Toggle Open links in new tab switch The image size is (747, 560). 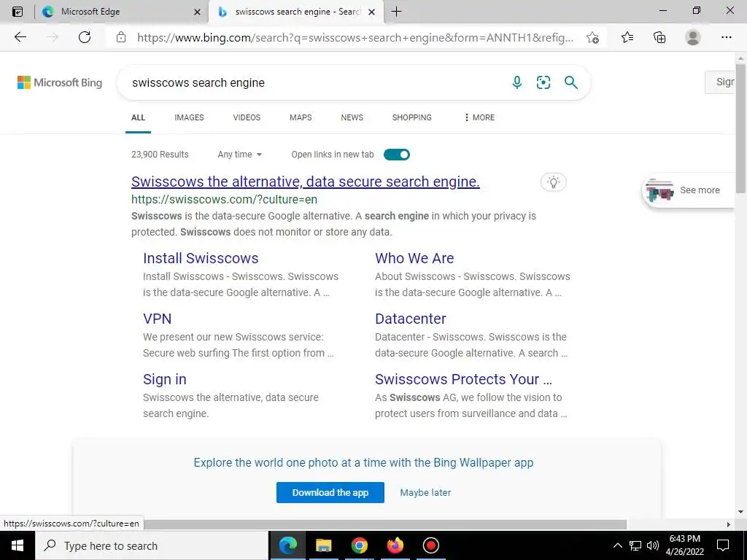(x=396, y=155)
